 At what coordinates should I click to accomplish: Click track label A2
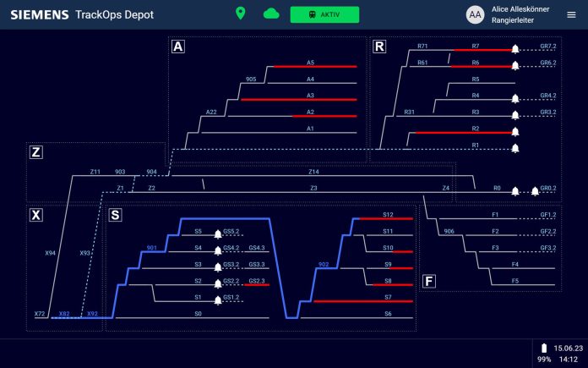310,112
